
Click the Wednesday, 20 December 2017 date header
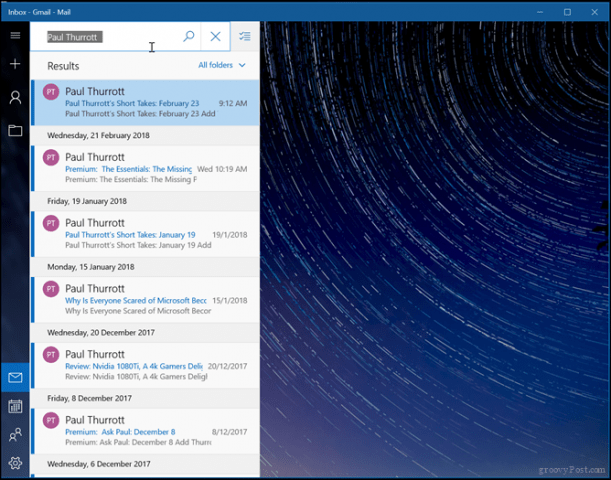(101, 332)
